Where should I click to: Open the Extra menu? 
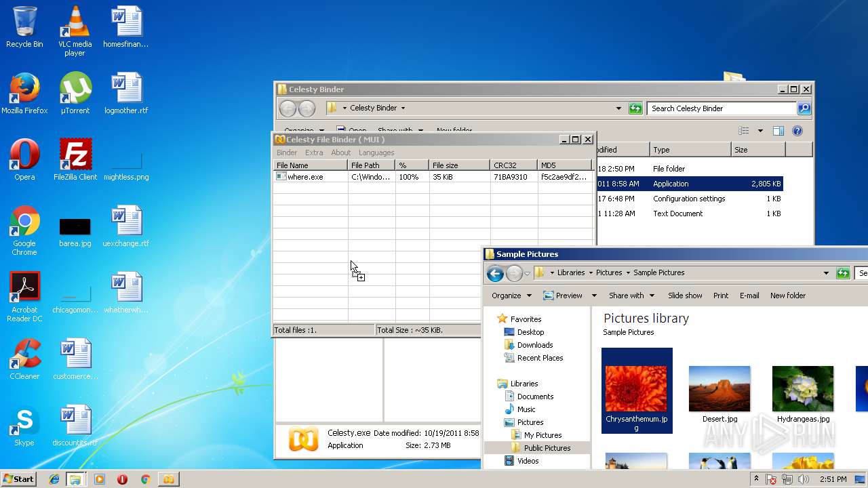314,152
